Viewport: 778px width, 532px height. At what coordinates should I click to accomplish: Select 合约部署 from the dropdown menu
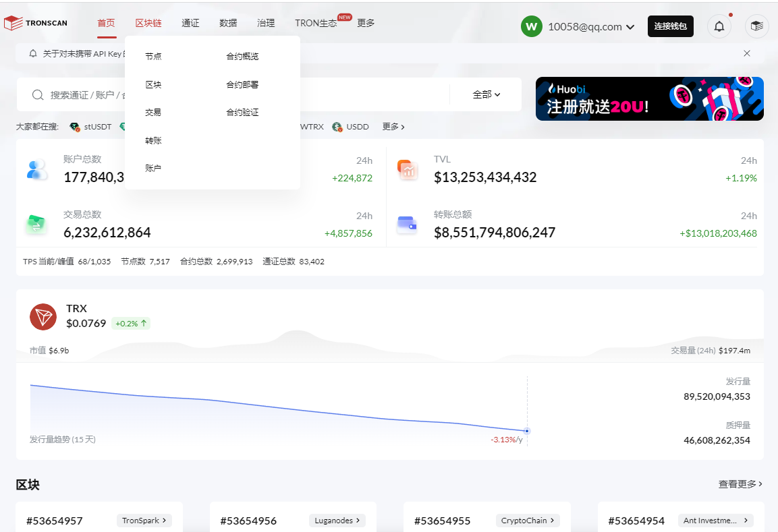click(x=243, y=85)
